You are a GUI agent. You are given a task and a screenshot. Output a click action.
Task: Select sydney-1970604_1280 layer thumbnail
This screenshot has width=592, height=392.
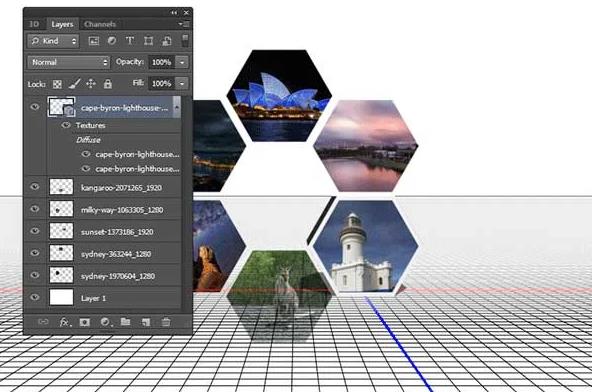click(62, 275)
